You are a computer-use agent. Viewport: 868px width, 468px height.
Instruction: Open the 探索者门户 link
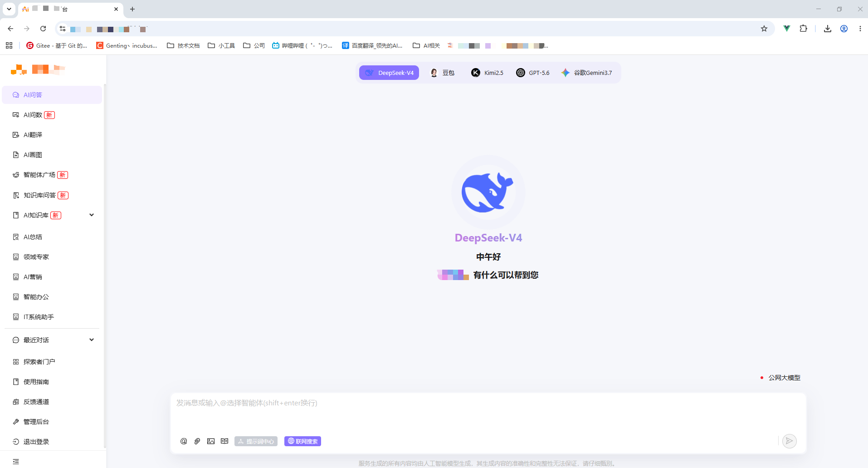click(x=52, y=362)
